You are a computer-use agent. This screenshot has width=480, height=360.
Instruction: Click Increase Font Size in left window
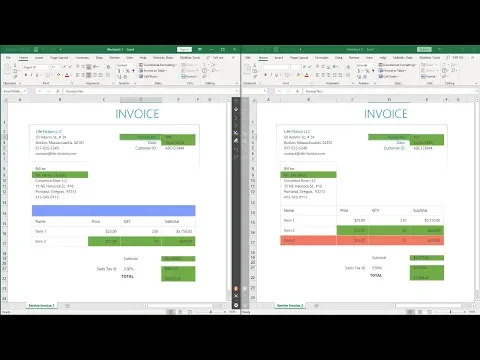tap(65, 67)
